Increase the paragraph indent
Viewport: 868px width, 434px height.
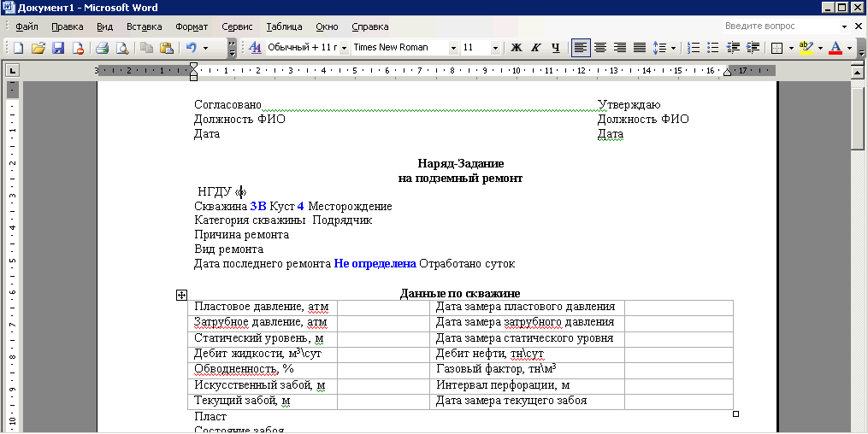click(753, 48)
